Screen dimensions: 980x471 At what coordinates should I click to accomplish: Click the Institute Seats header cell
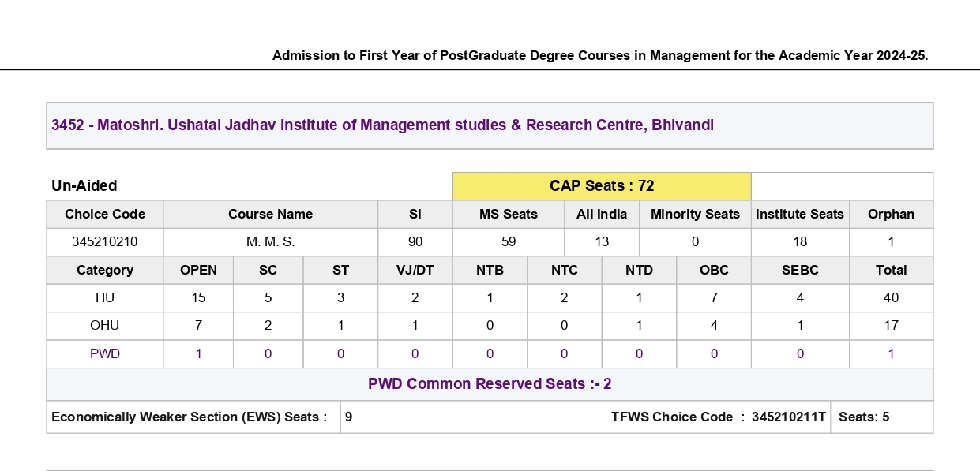[800, 214]
